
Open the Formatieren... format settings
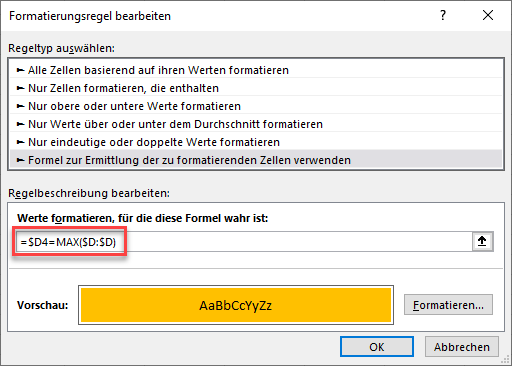tap(448, 305)
